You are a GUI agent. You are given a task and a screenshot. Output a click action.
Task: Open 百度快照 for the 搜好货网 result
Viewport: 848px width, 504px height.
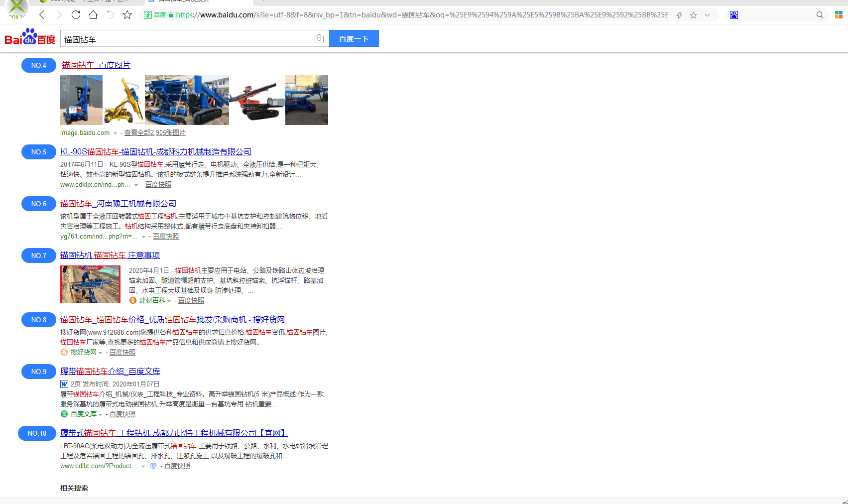pyautogui.click(x=122, y=353)
